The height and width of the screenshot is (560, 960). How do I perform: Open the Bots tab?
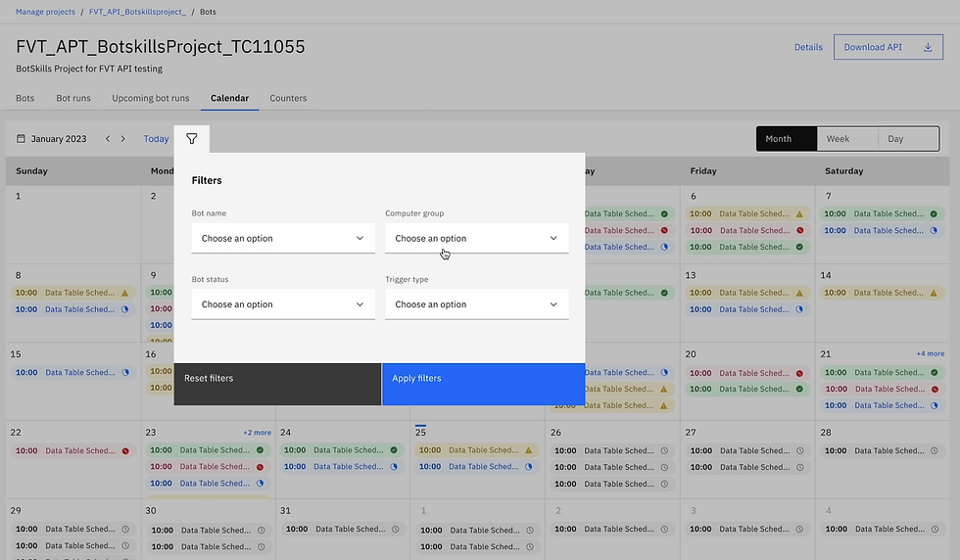click(x=25, y=98)
